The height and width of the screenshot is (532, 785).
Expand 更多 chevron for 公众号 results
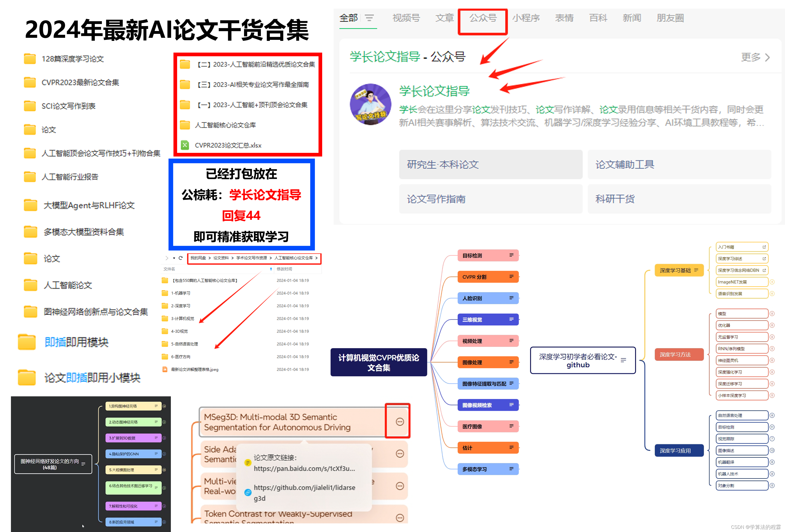(768, 58)
